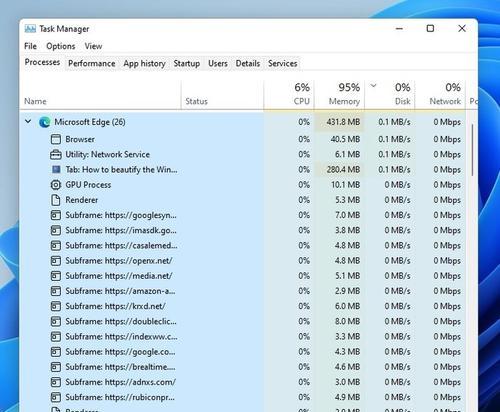Click the amazon-a subframe icon

tap(56, 291)
